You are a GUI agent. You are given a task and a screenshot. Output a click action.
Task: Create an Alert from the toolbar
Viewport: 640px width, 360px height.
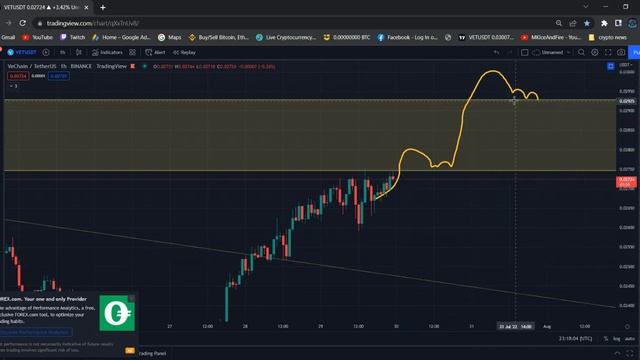(155, 52)
